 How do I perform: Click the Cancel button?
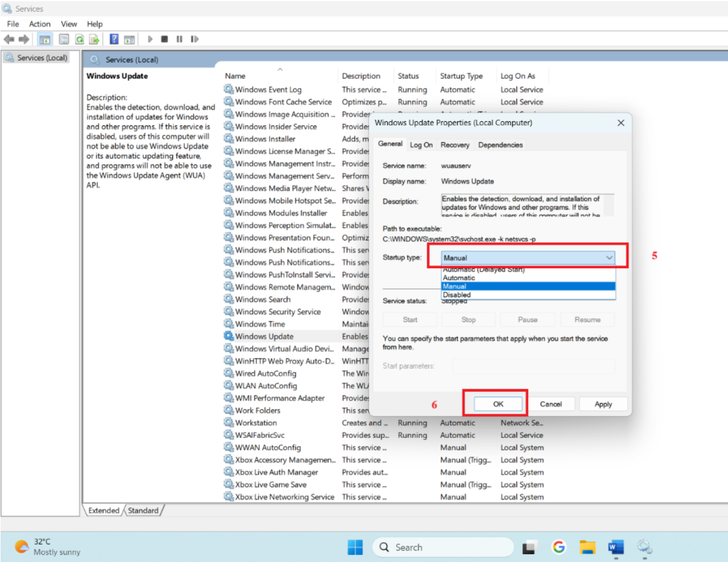pyautogui.click(x=550, y=404)
